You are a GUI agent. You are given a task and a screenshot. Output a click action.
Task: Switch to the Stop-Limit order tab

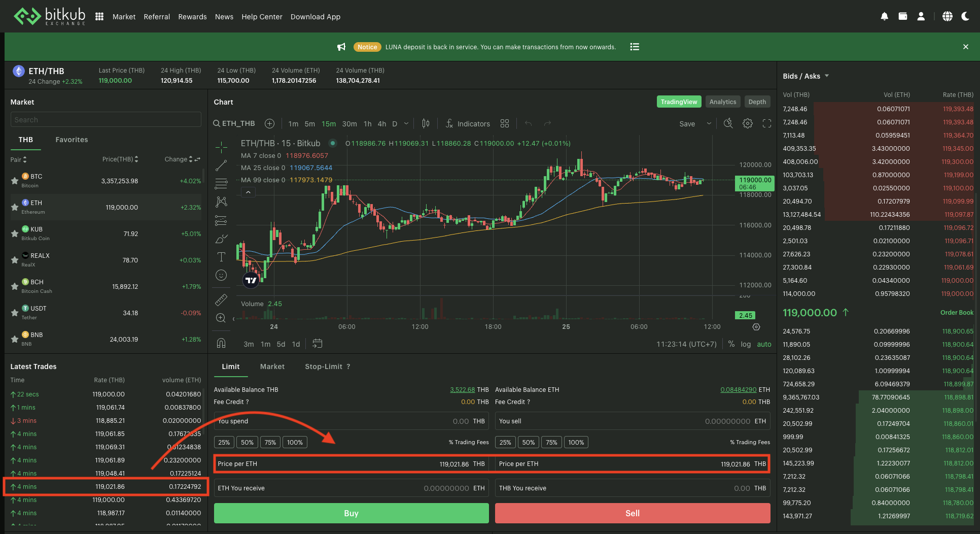pos(323,366)
